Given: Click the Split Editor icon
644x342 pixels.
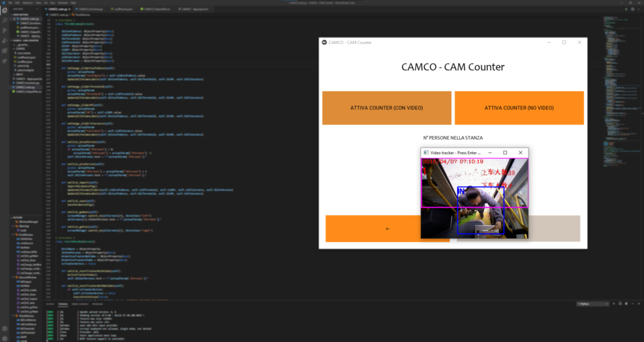Looking at the screenshot, I should click(x=633, y=9).
